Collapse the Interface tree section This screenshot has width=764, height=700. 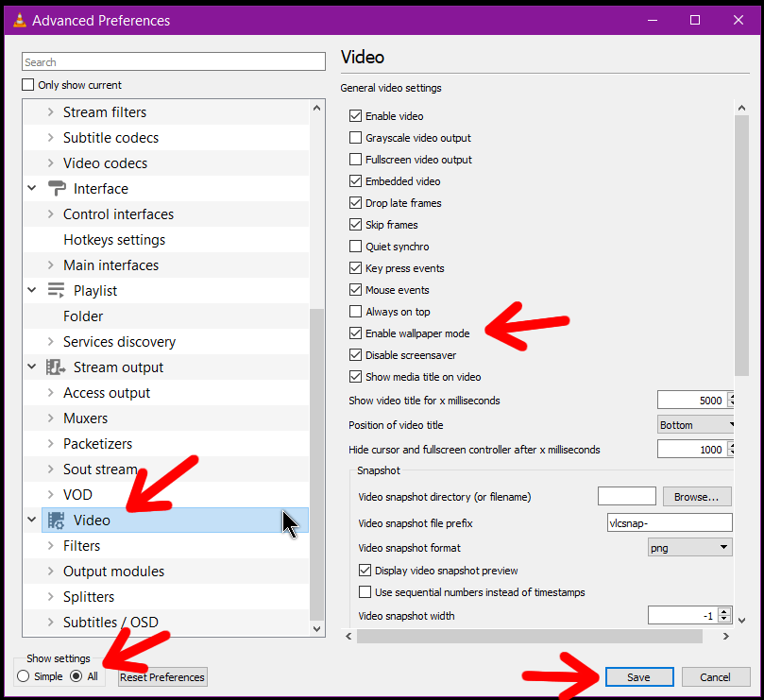coord(32,188)
